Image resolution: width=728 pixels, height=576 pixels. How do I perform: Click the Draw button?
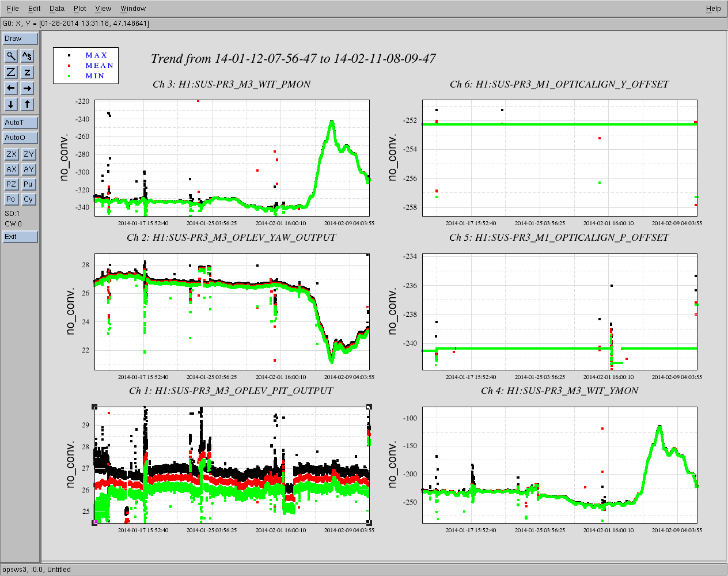(x=20, y=39)
